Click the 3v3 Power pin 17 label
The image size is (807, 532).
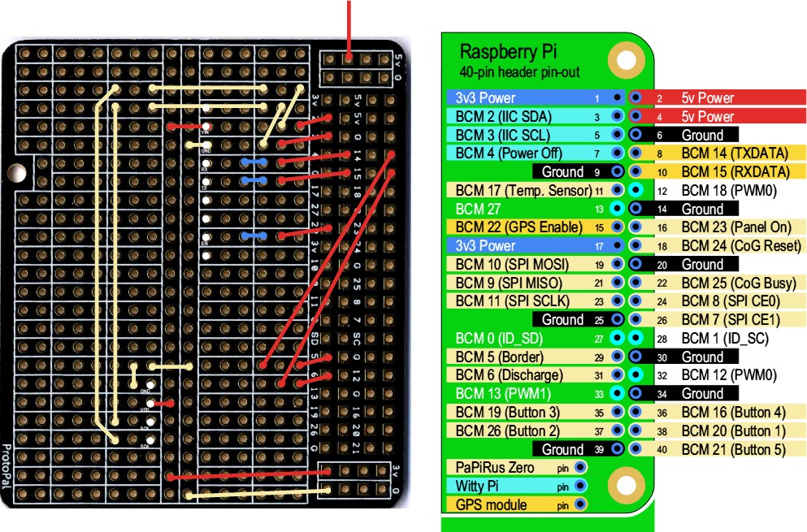[x=485, y=245]
